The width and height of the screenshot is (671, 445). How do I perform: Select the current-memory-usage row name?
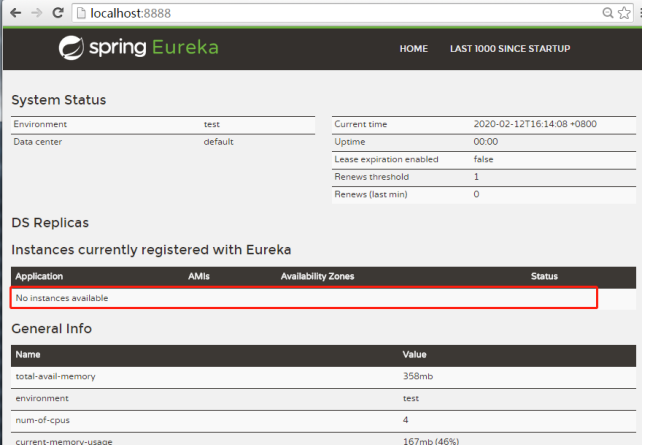tap(64, 441)
